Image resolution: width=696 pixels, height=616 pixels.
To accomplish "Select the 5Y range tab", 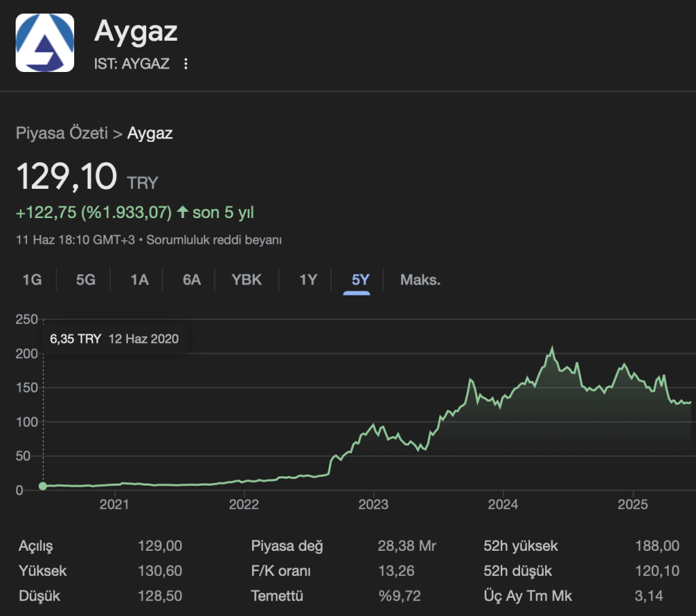I will pyautogui.click(x=360, y=280).
